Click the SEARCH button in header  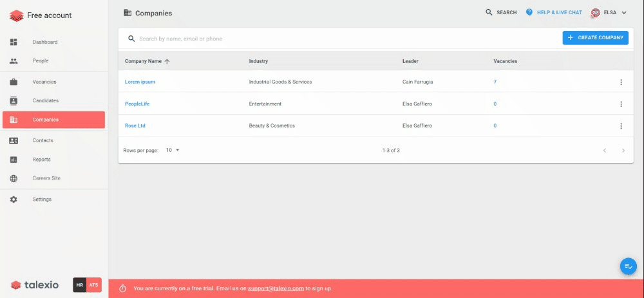click(501, 12)
